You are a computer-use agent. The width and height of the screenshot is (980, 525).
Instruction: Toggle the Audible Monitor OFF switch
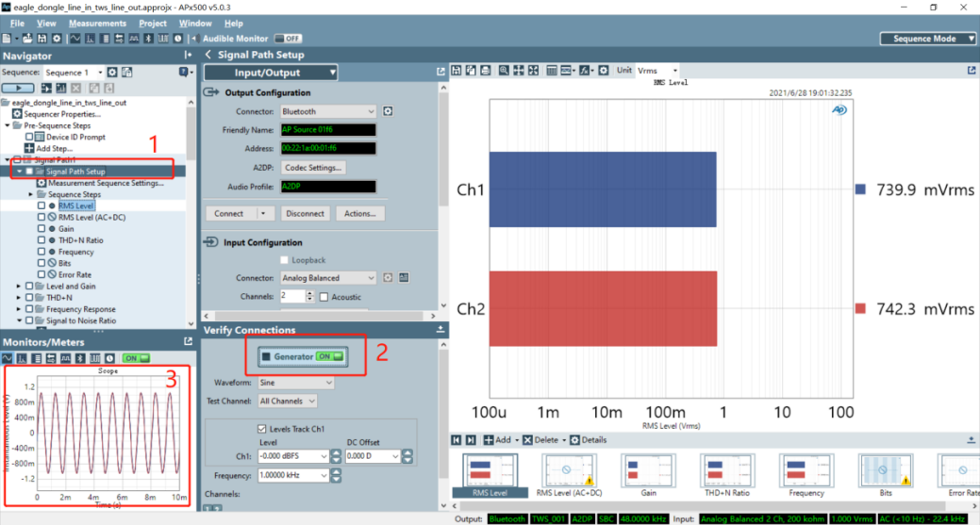pos(288,39)
